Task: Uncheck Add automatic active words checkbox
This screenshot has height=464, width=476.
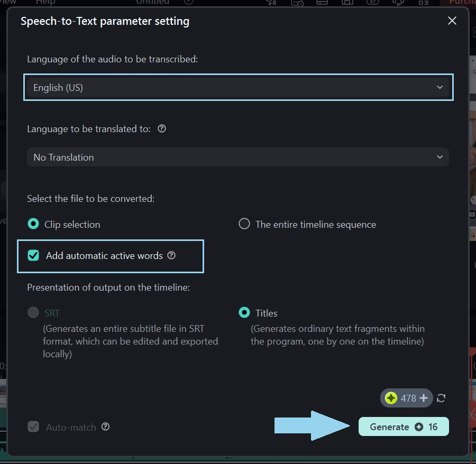Action: pos(33,256)
